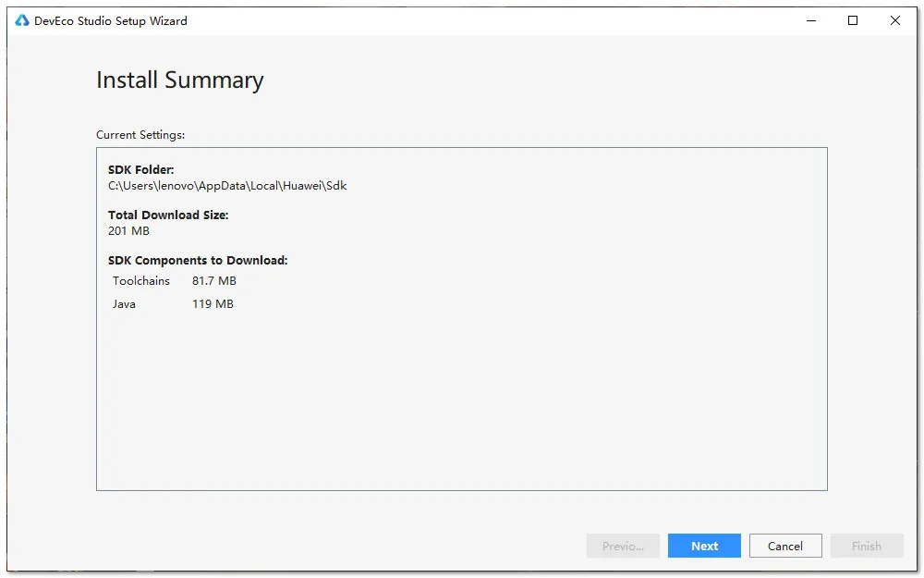
Task: Click the disabled Previous button
Action: pyautogui.click(x=623, y=546)
